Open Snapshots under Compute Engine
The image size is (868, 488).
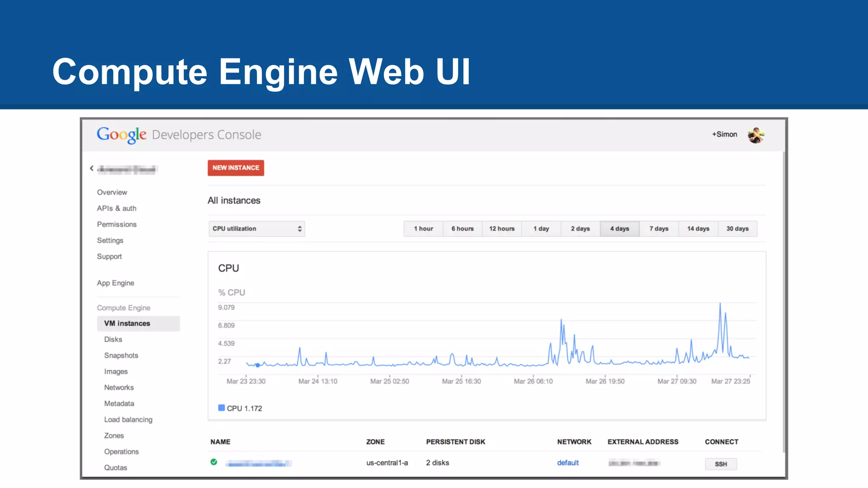click(x=121, y=356)
